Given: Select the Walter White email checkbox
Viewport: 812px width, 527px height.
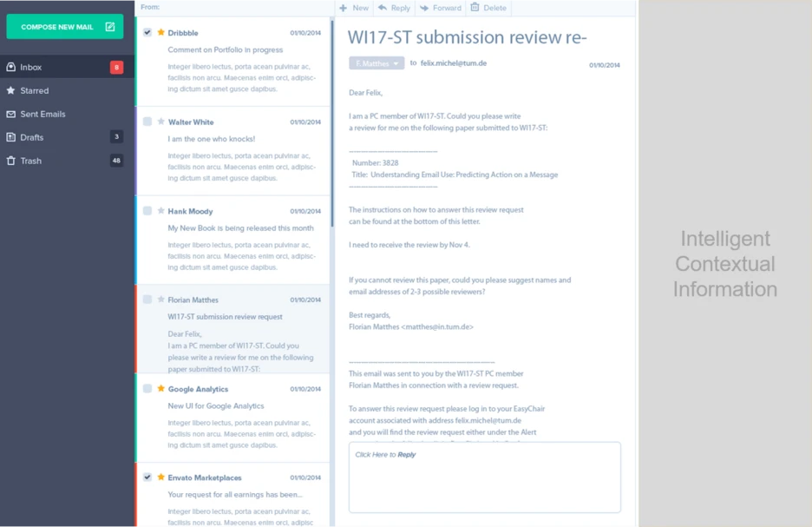Looking at the screenshot, I should [x=147, y=122].
